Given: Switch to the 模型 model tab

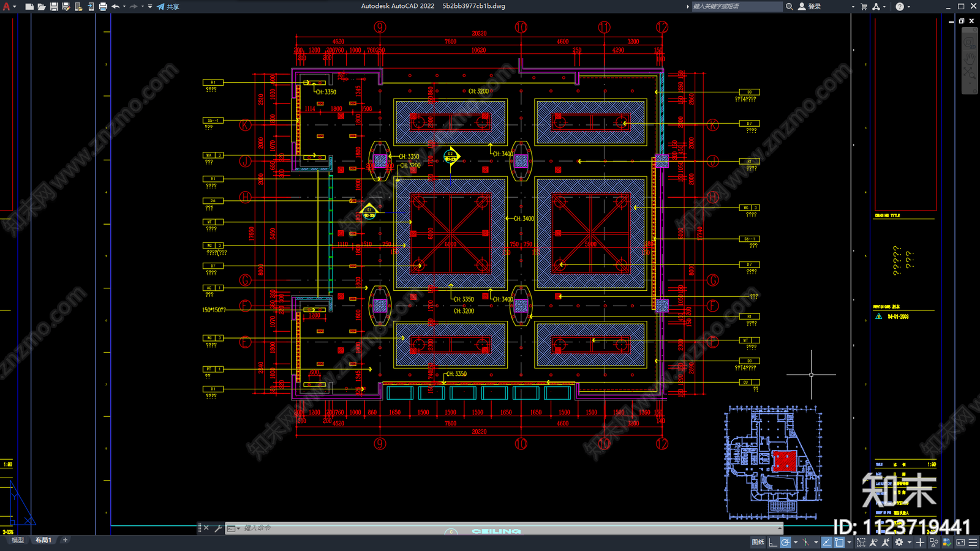Looking at the screenshot, I should point(18,540).
